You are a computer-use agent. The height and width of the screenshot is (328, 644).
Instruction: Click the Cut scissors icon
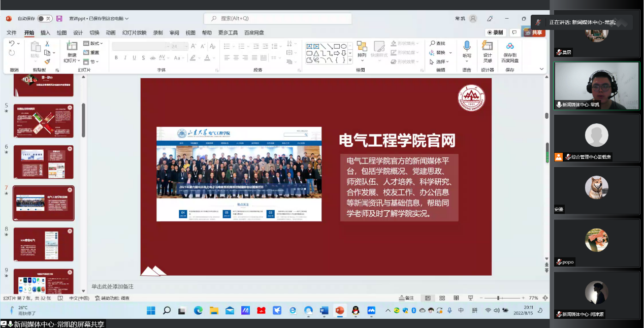(47, 44)
